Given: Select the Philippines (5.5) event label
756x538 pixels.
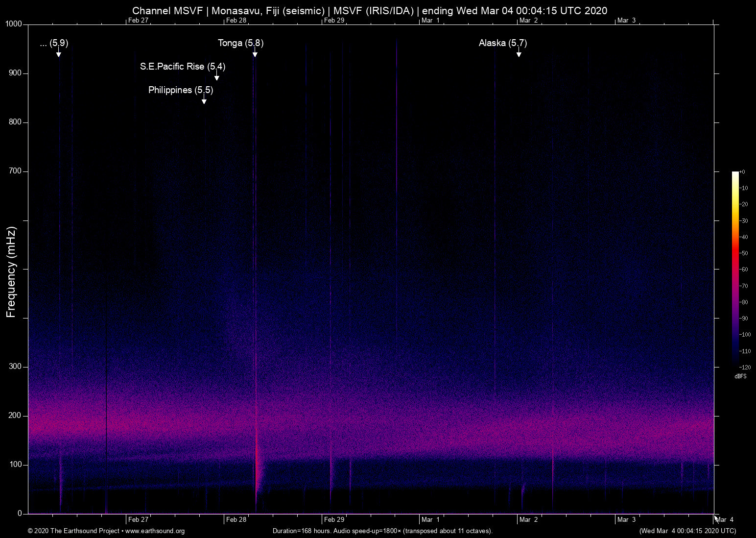Looking at the screenshot, I should tap(181, 90).
